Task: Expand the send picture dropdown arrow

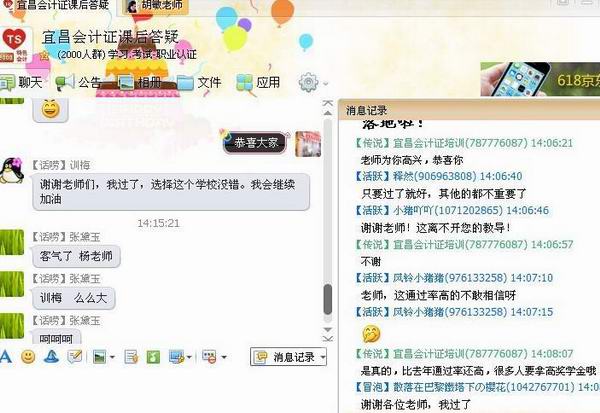Action: 112,357
